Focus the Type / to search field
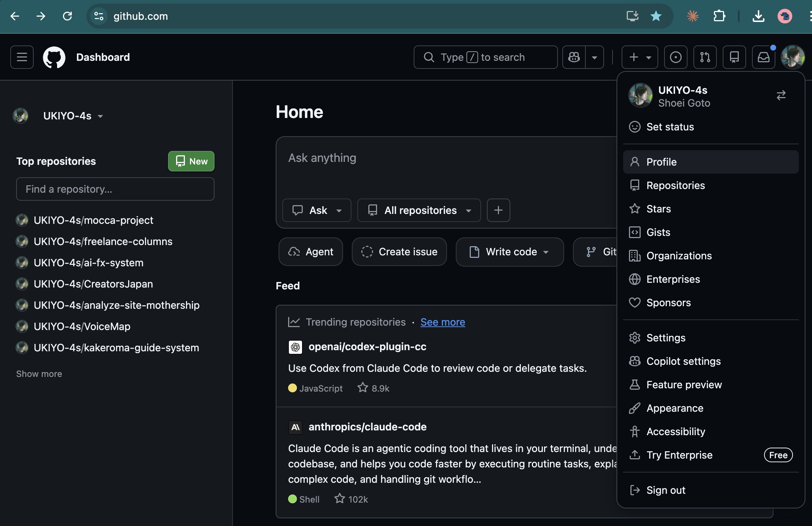Image resolution: width=812 pixels, height=526 pixels. (485, 57)
